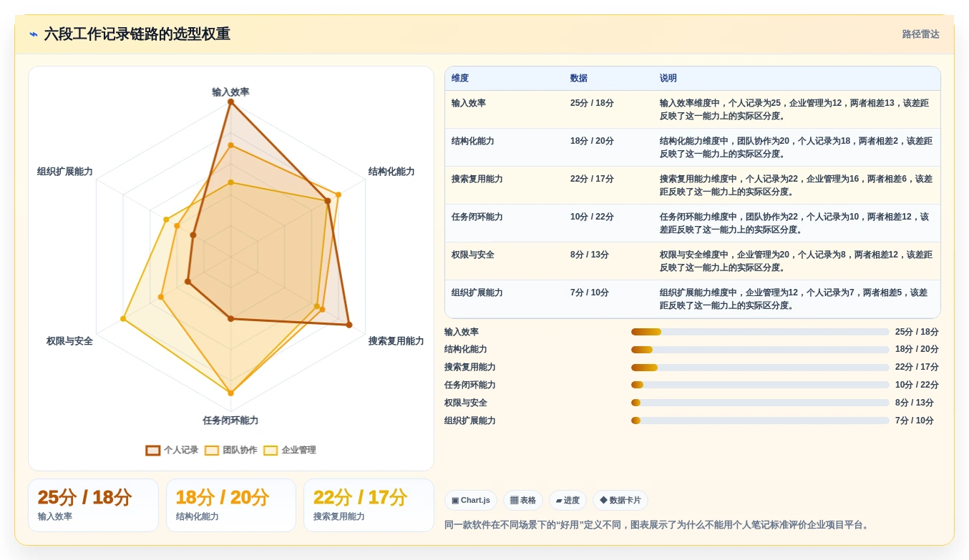The height and width of the screenshot is (560, 969).
Task: Click the 任务闭环能力 progress bar
Action: 760,385
